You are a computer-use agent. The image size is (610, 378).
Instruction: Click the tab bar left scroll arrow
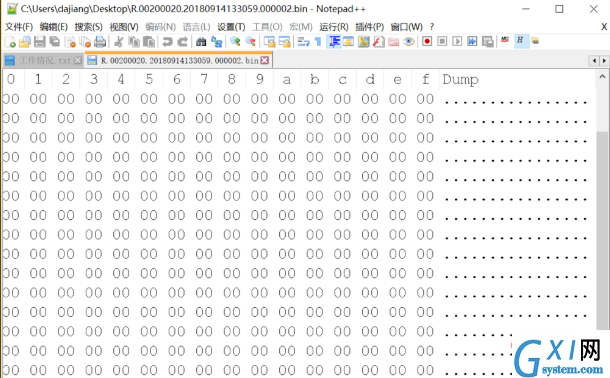pyautogui.click(x=594, y=61)
